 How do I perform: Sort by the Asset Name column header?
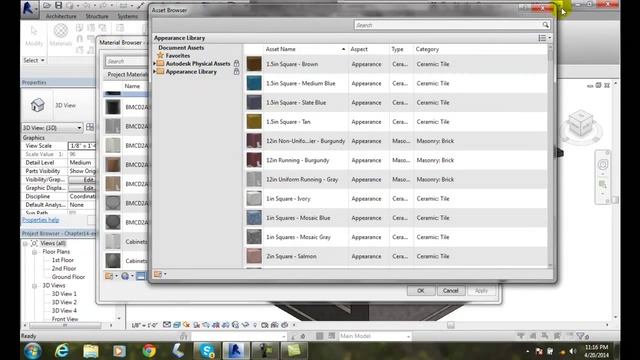coord(304,49)
